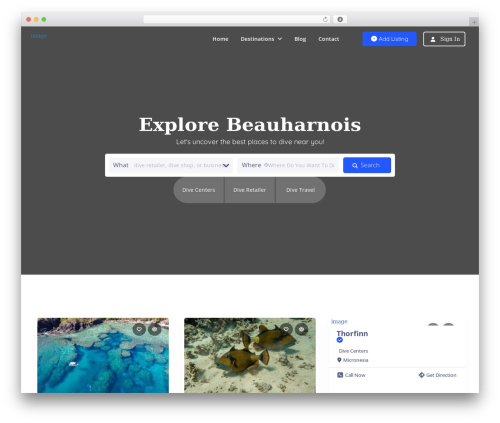Open the Blog page
The height and width of the screenshot is (423, 500).
click(x=300, y=39)
